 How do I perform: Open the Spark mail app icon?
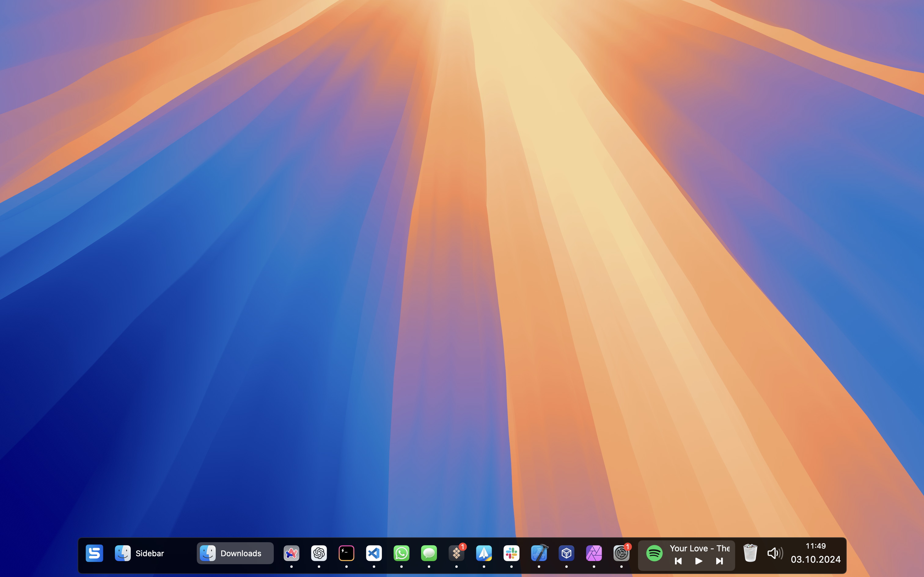tap(484, 553)
